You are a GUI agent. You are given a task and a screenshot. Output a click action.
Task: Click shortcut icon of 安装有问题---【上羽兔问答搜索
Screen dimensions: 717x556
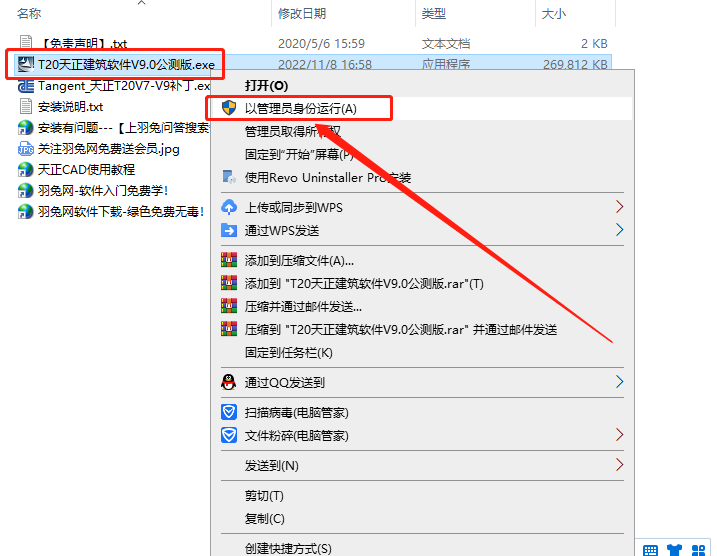[26, 128]
